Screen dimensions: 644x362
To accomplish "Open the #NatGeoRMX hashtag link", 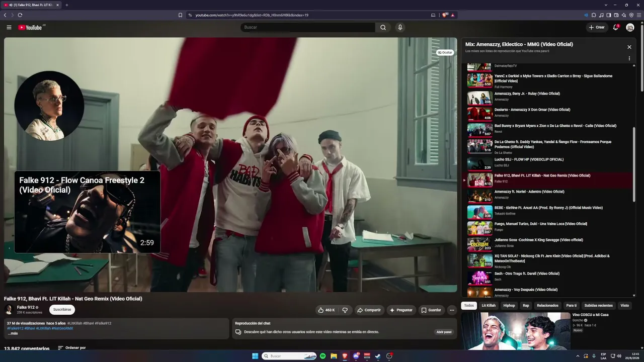I will (62, 328).
